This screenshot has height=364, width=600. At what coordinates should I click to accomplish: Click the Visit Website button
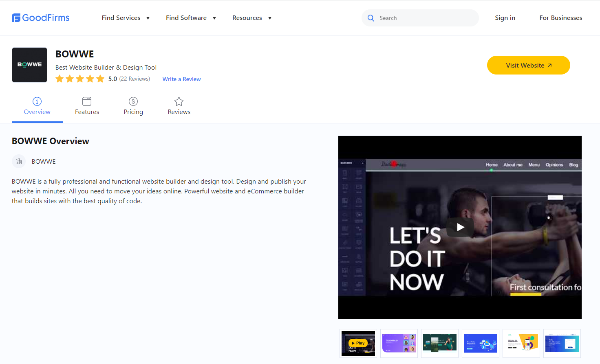click(529, 65)
